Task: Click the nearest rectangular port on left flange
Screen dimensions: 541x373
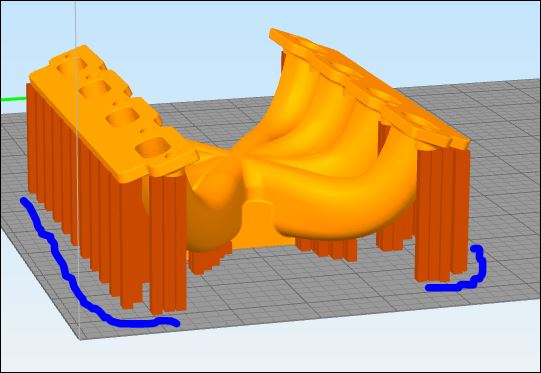Action: (153, 147)
